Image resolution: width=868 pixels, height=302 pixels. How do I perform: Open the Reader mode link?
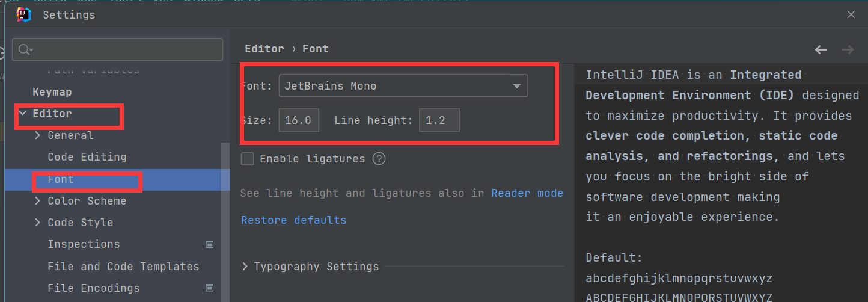(x=527, y=193)
